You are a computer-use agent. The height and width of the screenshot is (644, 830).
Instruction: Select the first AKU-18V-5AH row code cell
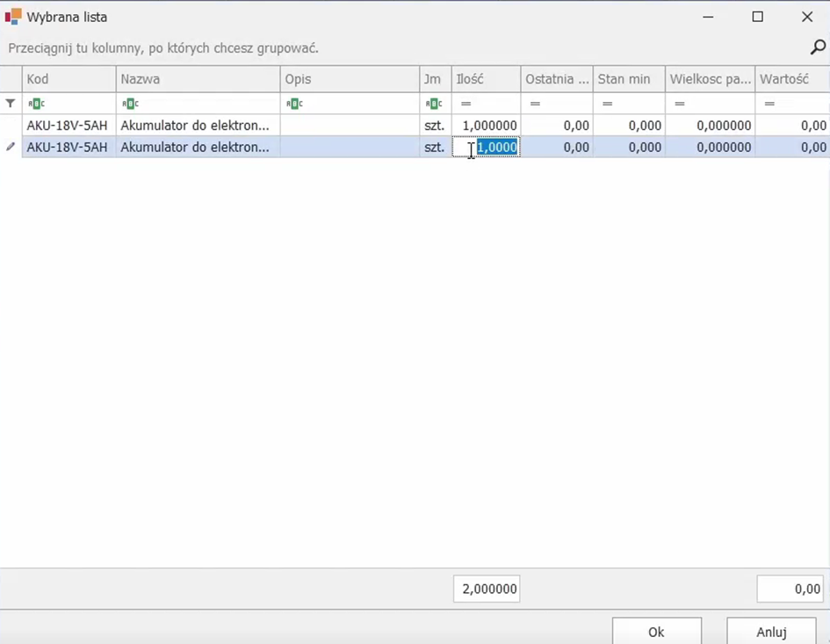tap(68, 126)
